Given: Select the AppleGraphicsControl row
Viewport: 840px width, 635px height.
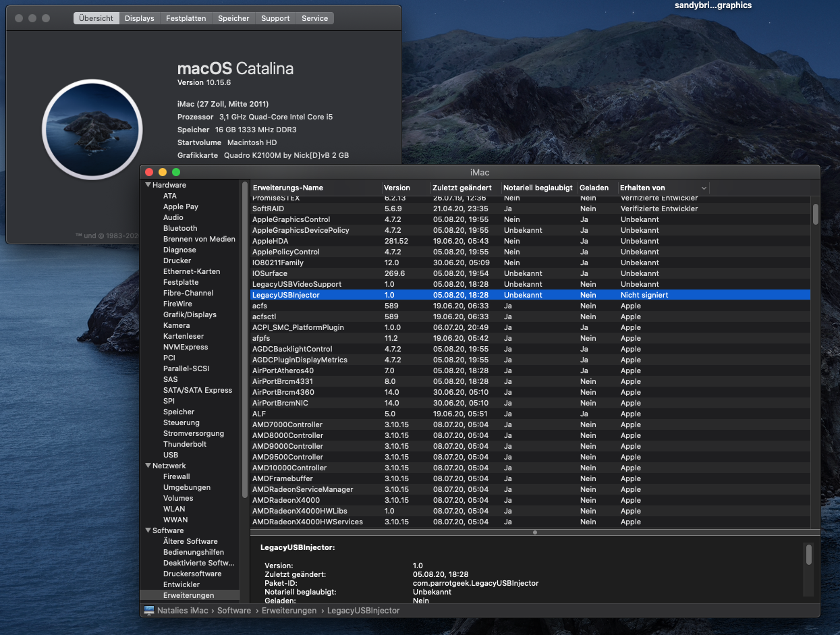Looking at the screenshot, I should click(x=530, y=219).
